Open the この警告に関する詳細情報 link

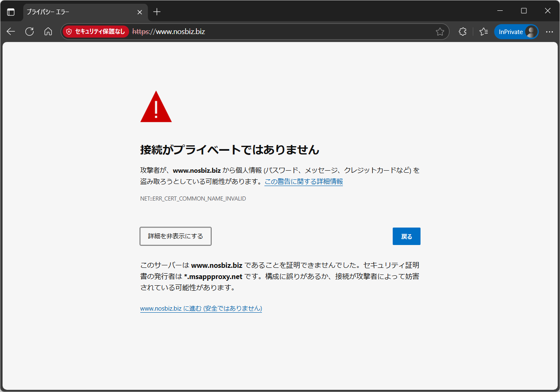coord(303,181)
